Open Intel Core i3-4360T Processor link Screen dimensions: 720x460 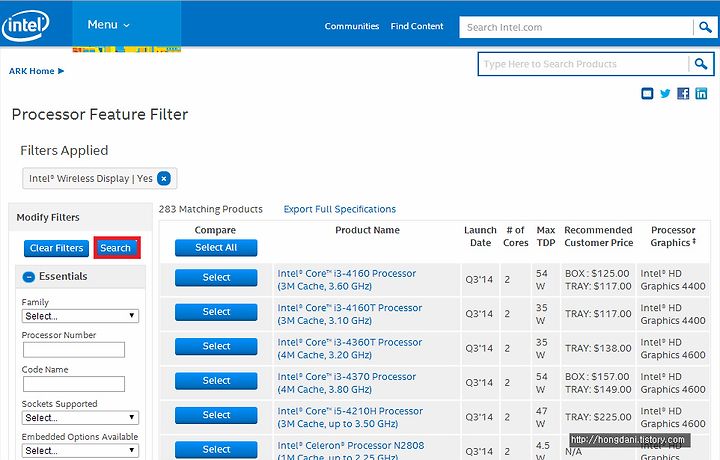(x=349, y=348)
